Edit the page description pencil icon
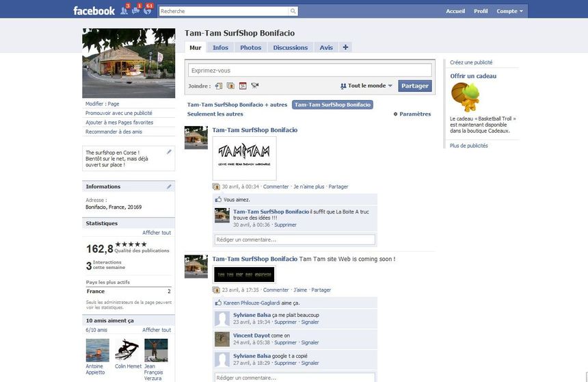The image size is (588, 382). (169, 152)
